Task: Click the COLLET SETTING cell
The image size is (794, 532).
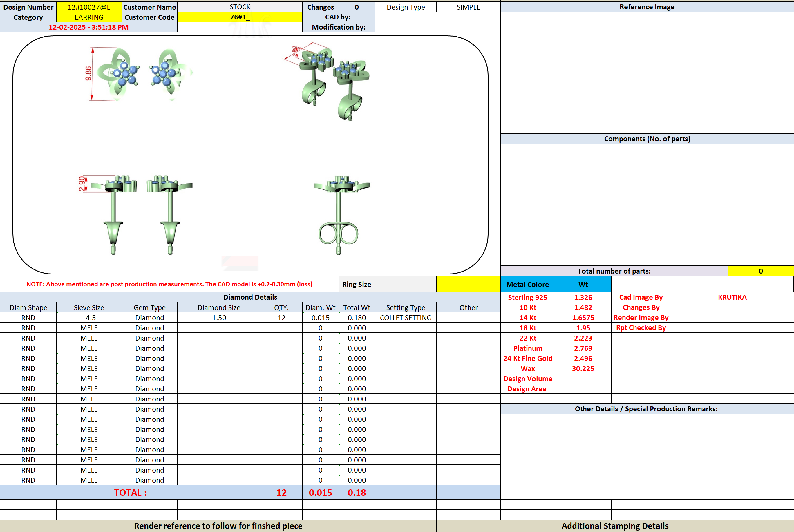Action: (x=406, y=318)
